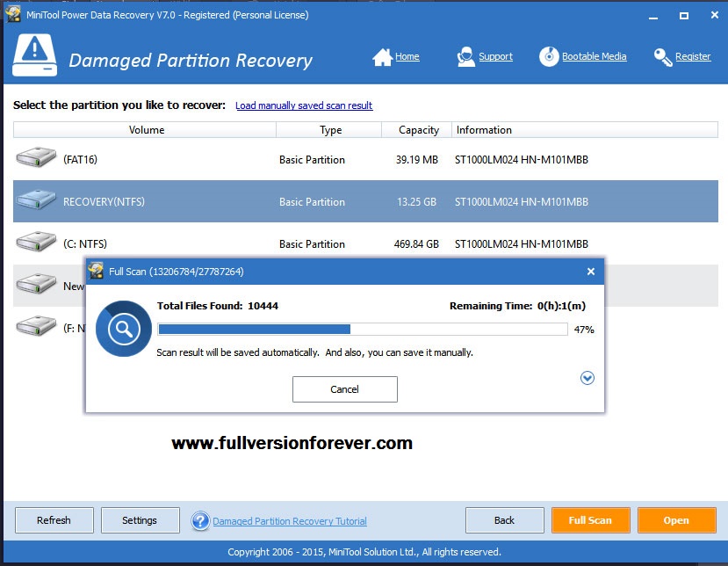Viewport: 728px width, 566px height.
Task: Click the 469.84 GB capacity cell
Action: coord(416,244)
